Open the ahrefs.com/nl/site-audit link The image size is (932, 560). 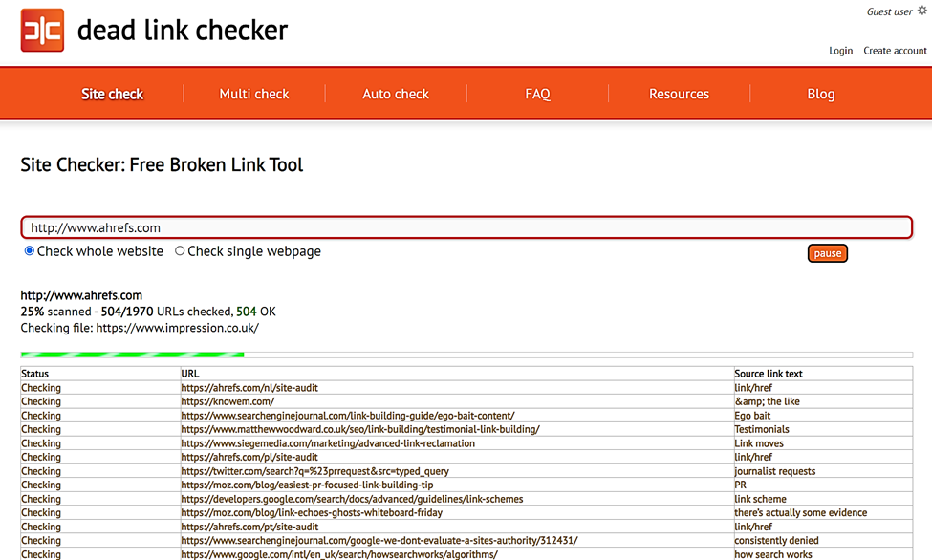pos(249,388)
